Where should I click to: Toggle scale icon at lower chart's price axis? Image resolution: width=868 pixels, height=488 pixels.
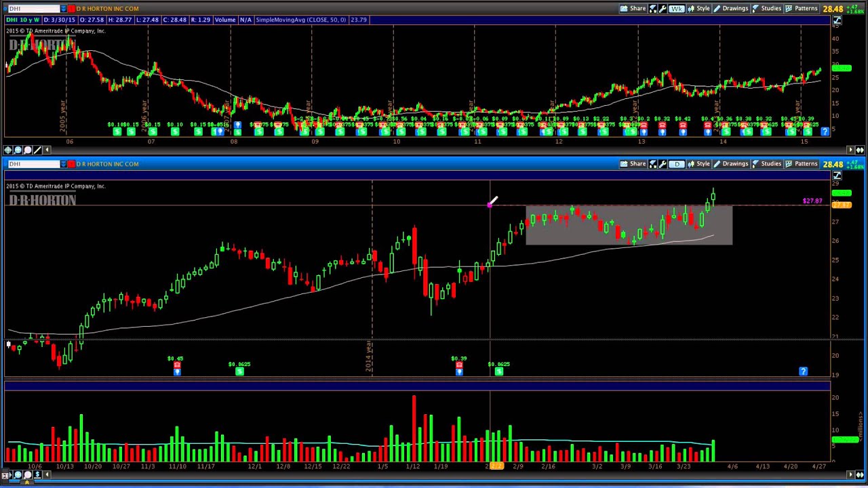pyautogui.click(x=837, y=176)
